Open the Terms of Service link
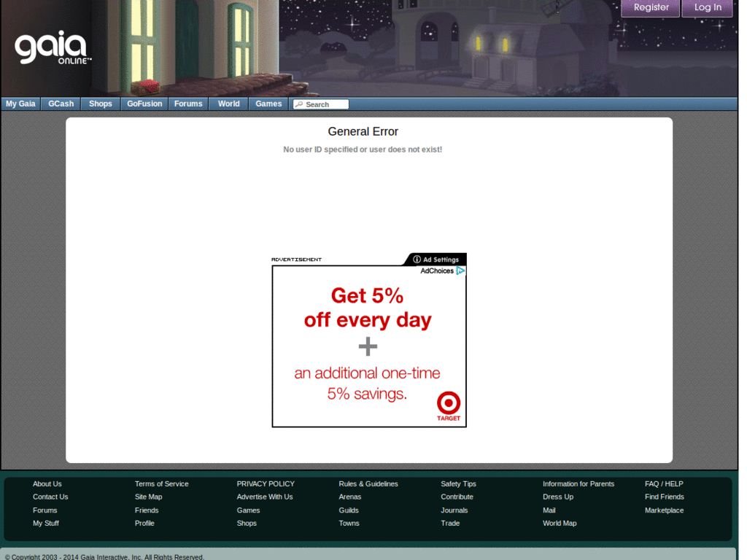747x560 pixels. tap(161, 483)
